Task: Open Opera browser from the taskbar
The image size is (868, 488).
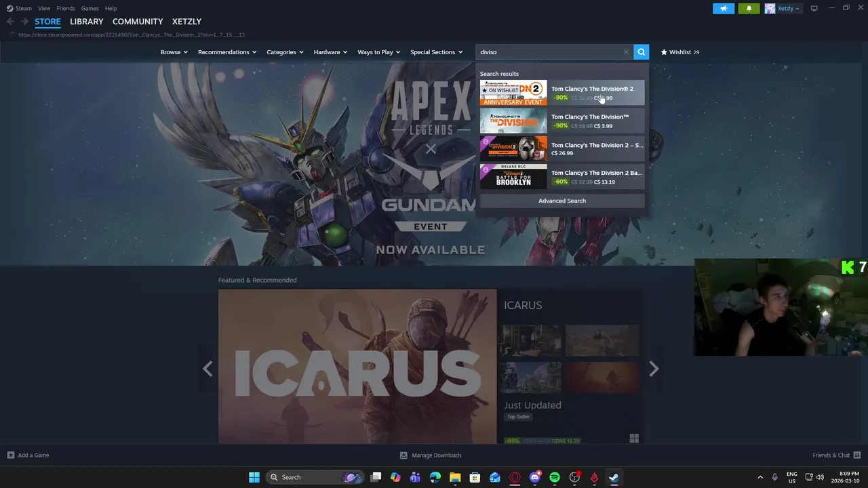Action: click(x=515, y=477)
